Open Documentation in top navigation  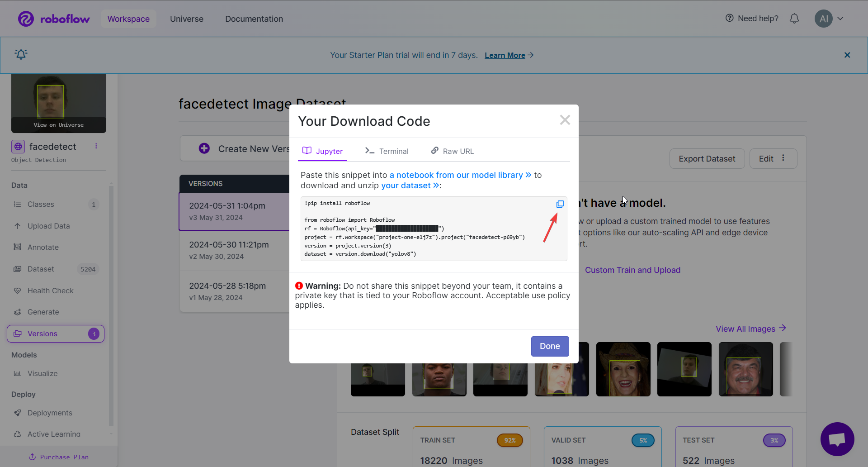tap(254, 19)
